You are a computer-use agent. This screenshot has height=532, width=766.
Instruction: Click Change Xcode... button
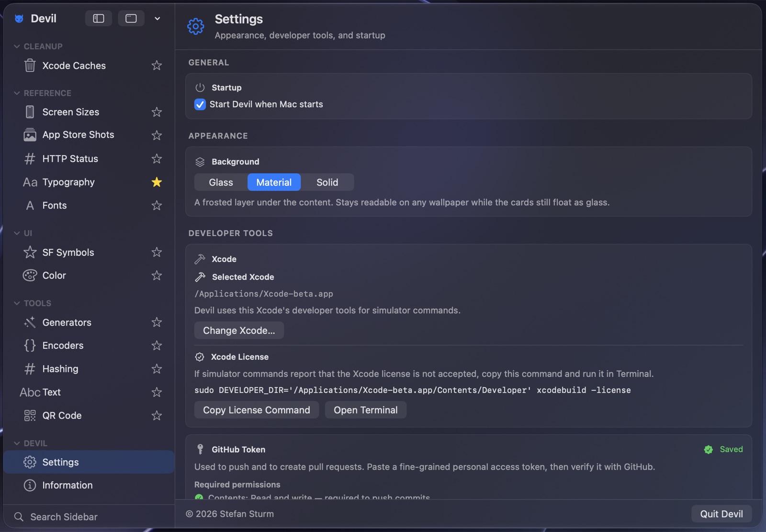[239, 331]
